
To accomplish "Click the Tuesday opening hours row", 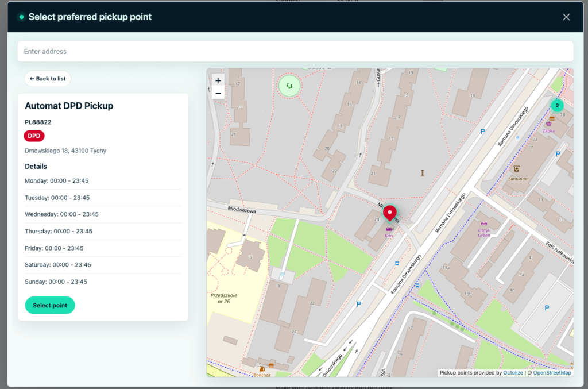I will (x=103, y=198).
